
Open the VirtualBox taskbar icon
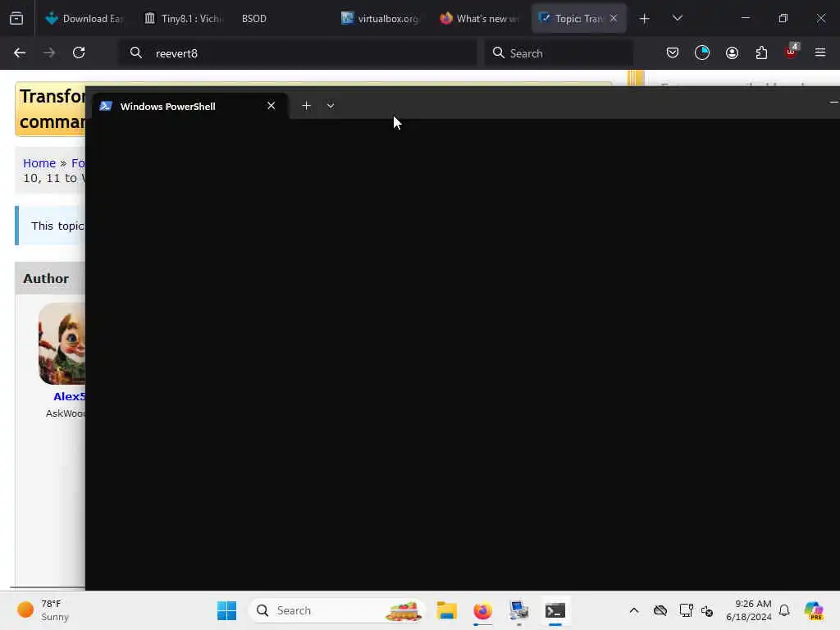[518, 610]
